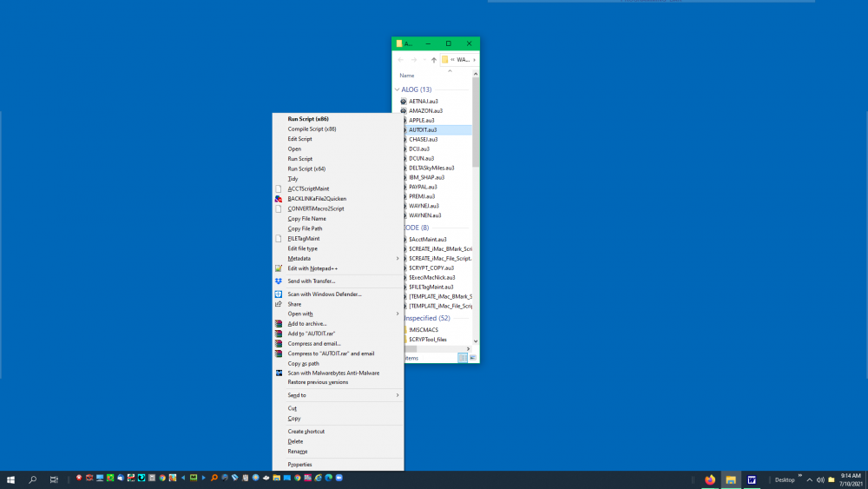868x489 pixels.
Task: Start Scan with Windows Defender
Action: pos(338,294)
